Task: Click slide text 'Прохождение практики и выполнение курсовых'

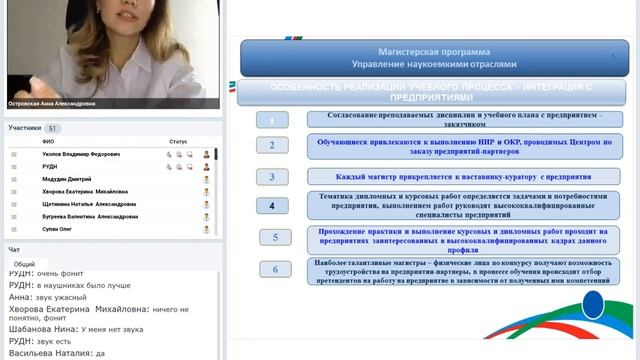Action: 463,240
